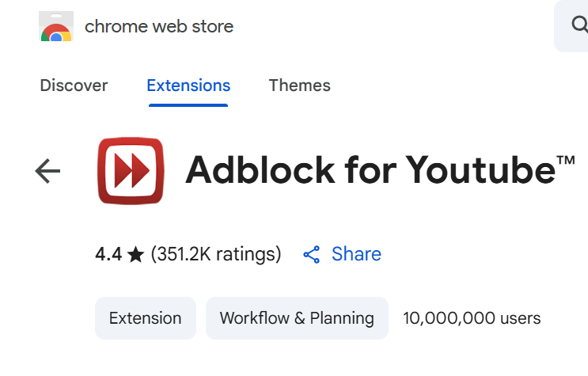
Task: Click the blue underline beneath Extensions
Action: pos(188,104)
